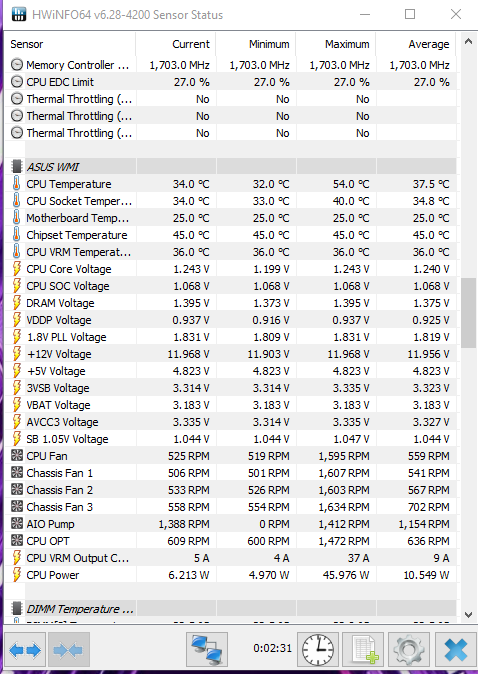
Task: Click the expand columns blue arrows icon
Action: [x=25, y=649]
